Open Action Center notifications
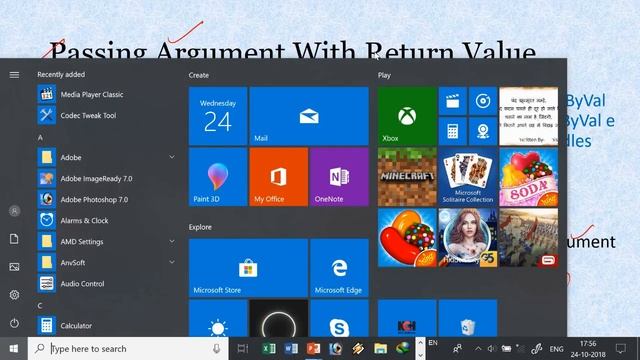 click(x=620, y=349)
